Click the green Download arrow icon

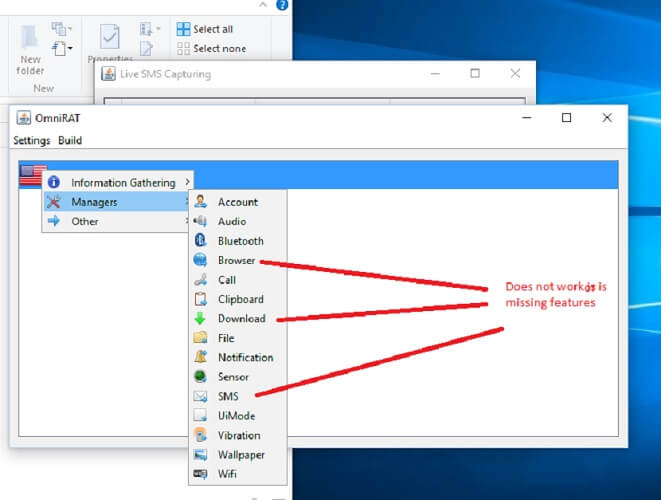click(200, 318)
